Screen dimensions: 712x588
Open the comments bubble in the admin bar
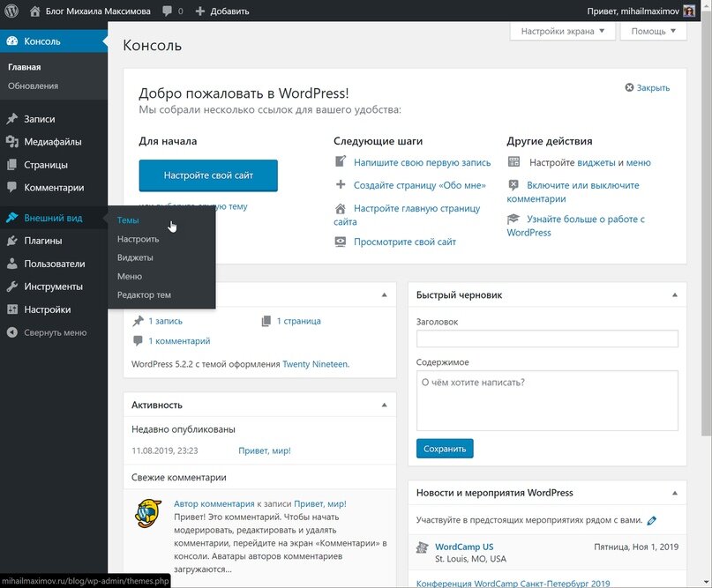[x=168, y=11]
